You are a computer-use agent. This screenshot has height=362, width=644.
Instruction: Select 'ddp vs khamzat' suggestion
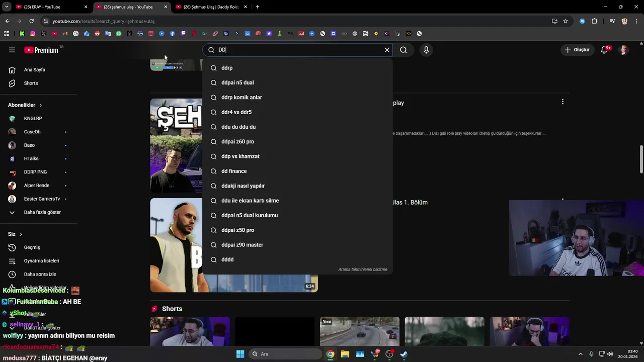(297, 156)
